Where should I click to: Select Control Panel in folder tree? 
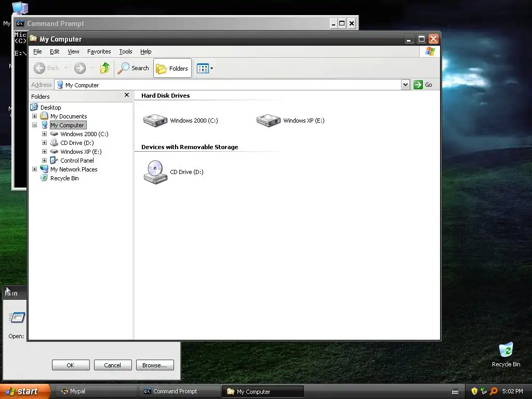coord(77,161)
